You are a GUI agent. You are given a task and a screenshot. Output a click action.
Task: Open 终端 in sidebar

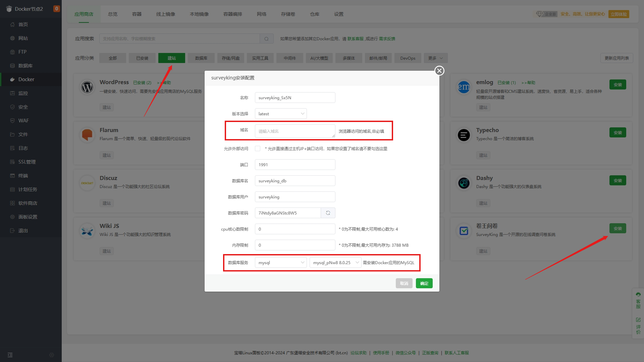coord(31,176)
